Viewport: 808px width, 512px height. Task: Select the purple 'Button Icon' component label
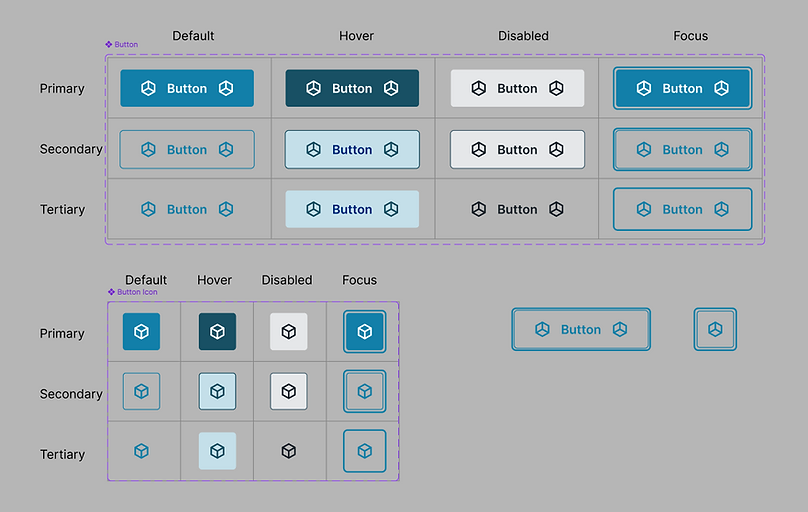133,292
